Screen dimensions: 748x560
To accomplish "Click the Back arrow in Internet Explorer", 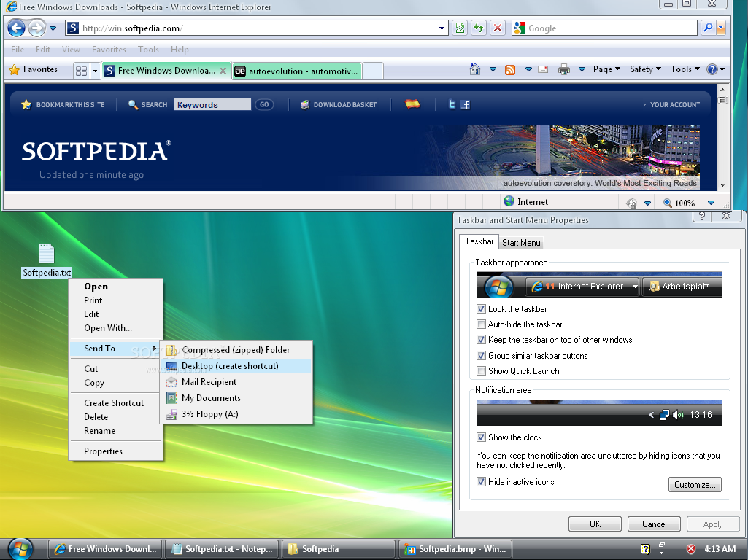I will [17, 28].
